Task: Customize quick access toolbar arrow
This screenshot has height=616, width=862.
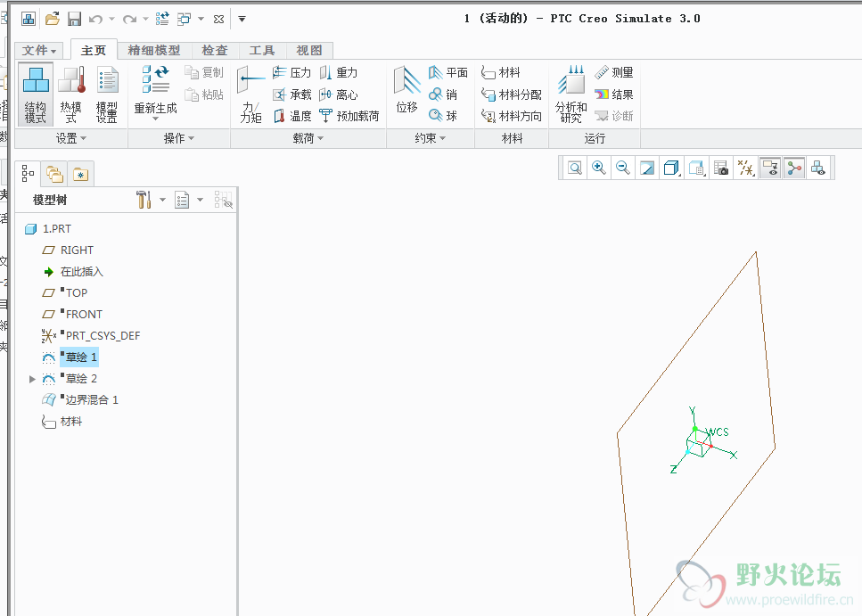Action: (242, 20)
